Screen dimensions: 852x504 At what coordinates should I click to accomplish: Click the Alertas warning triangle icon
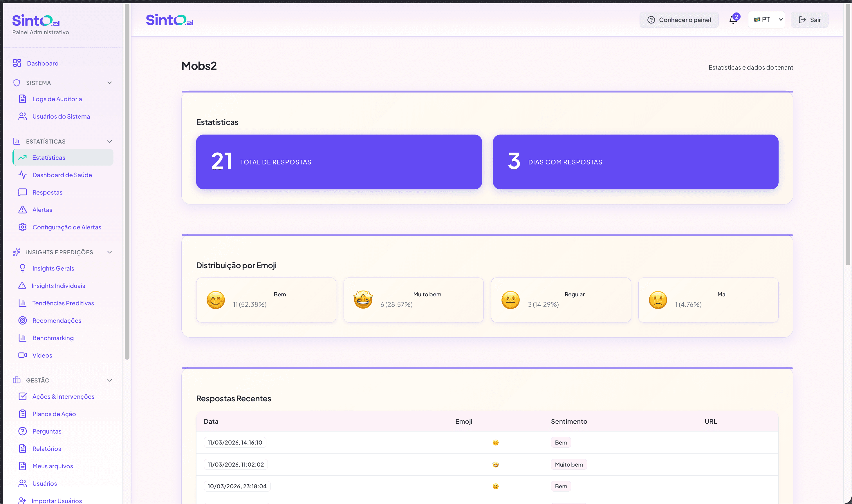point(22,210)
